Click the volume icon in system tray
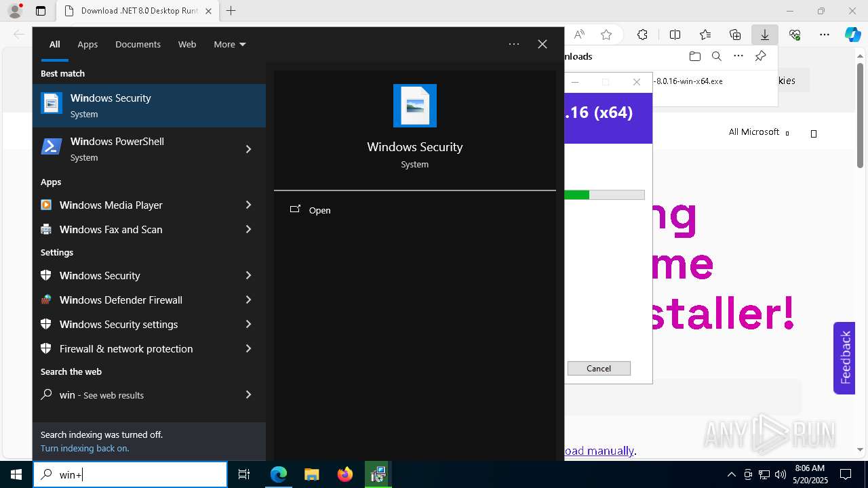Image resolution: width=868 pixels, height=488 pixels. [781, 474]
